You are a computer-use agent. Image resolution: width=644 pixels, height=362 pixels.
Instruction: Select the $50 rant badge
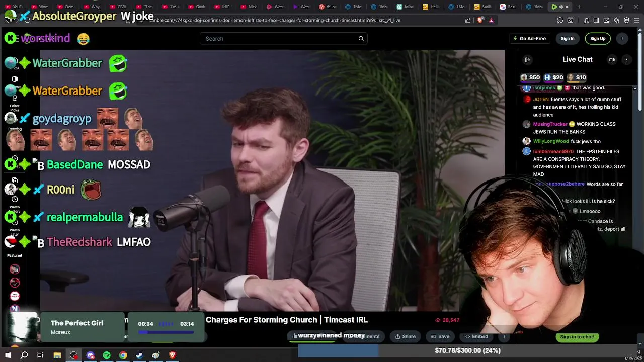point(530,77)
